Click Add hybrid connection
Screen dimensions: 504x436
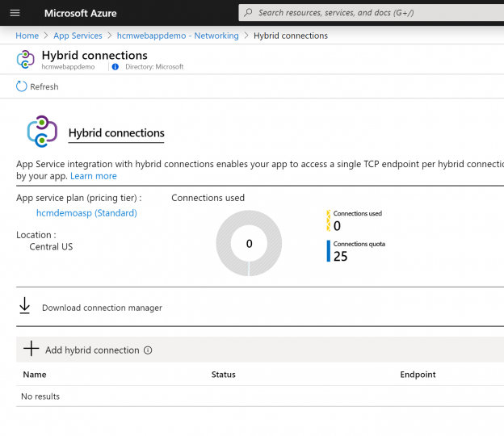pyautogui.click(x=92, y=350)
